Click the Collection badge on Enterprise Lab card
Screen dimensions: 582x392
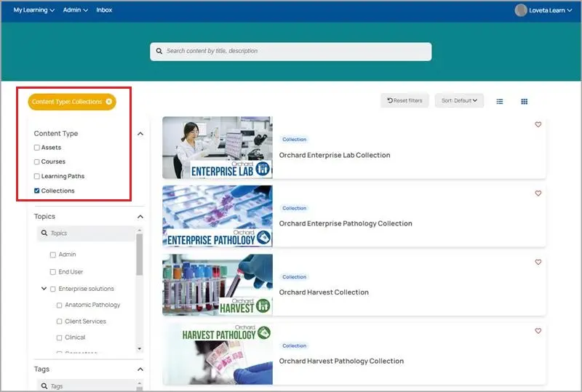295,140
